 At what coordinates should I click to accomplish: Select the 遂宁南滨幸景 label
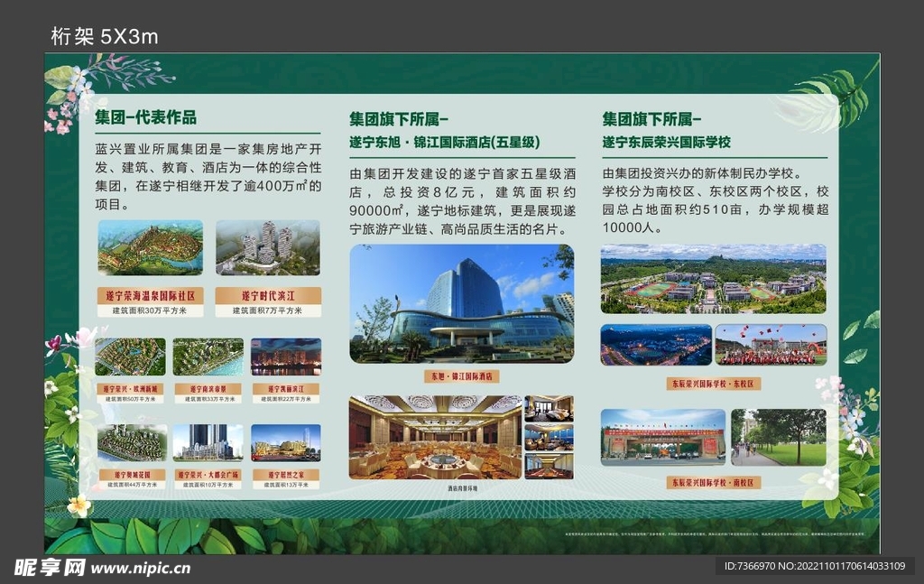208,389
